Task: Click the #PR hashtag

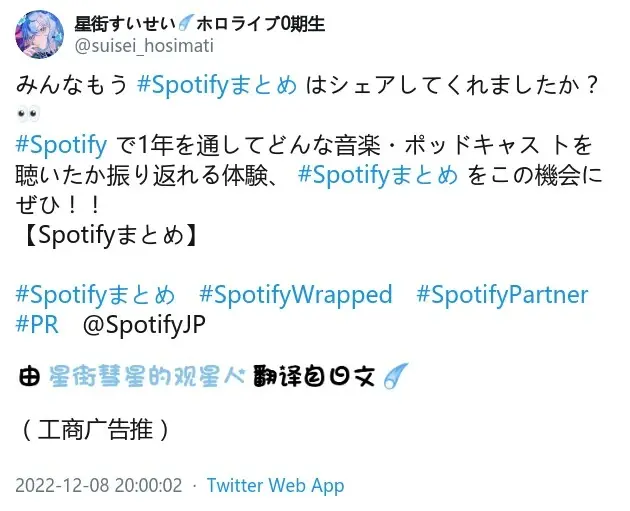Action: pos(37,325)
